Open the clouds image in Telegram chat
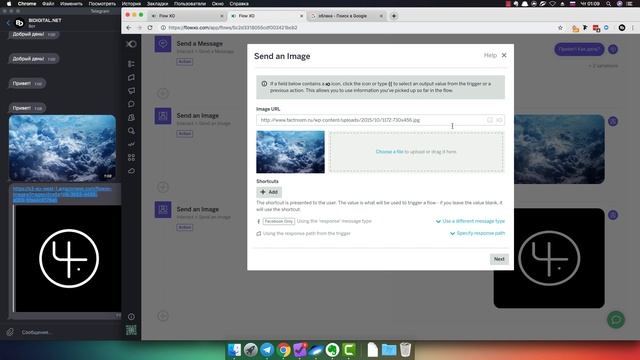 coord(62,148)
